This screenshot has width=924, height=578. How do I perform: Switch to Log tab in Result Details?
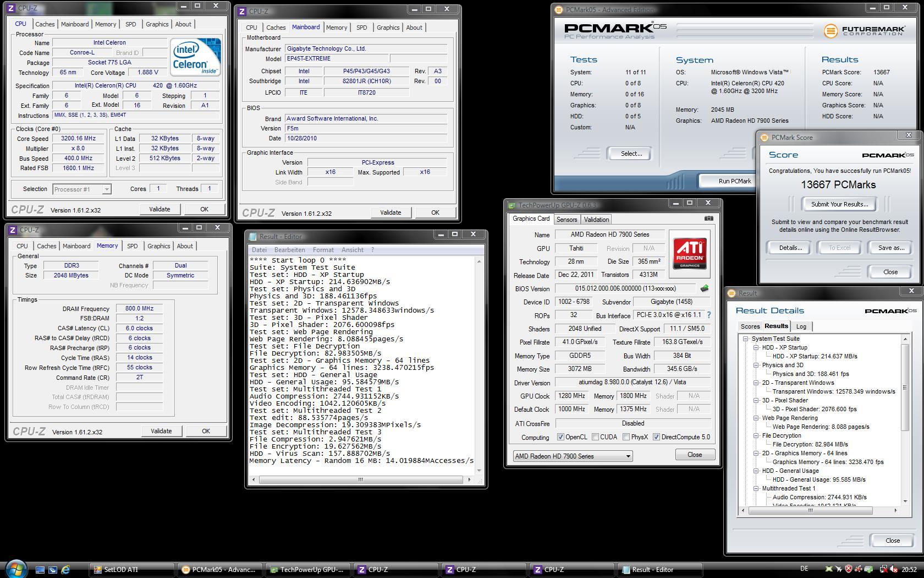coord(801,326)
